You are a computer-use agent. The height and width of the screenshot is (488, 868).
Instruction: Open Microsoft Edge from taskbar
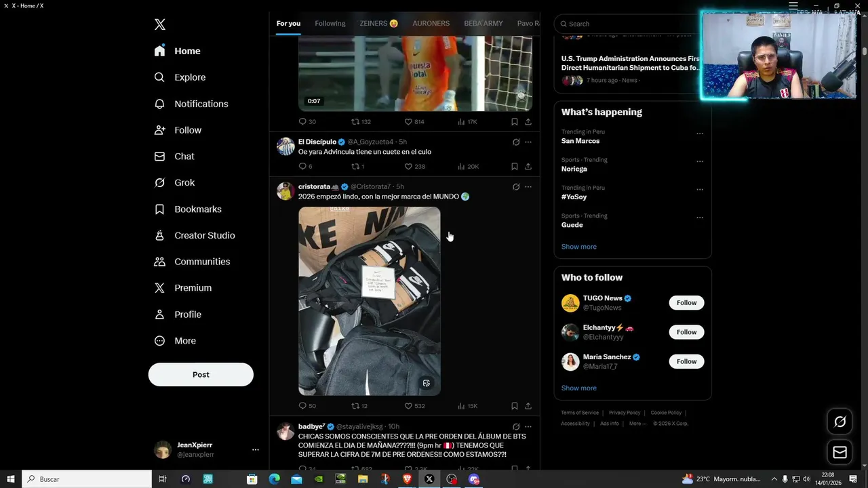coord(274,479)
